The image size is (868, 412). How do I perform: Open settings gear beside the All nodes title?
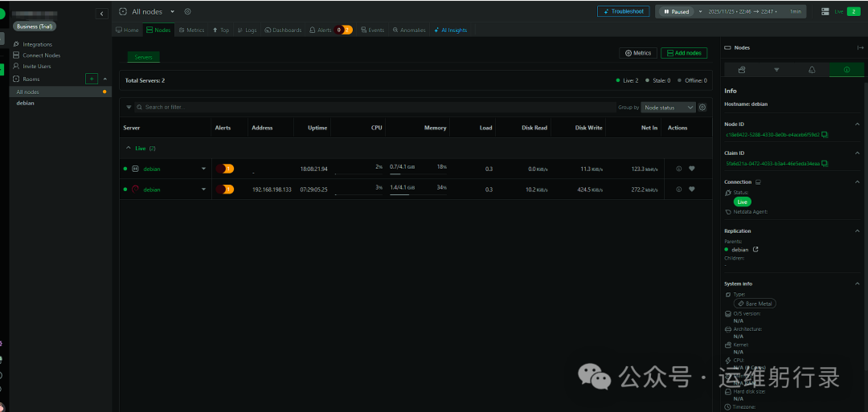[x=188, y=12]
